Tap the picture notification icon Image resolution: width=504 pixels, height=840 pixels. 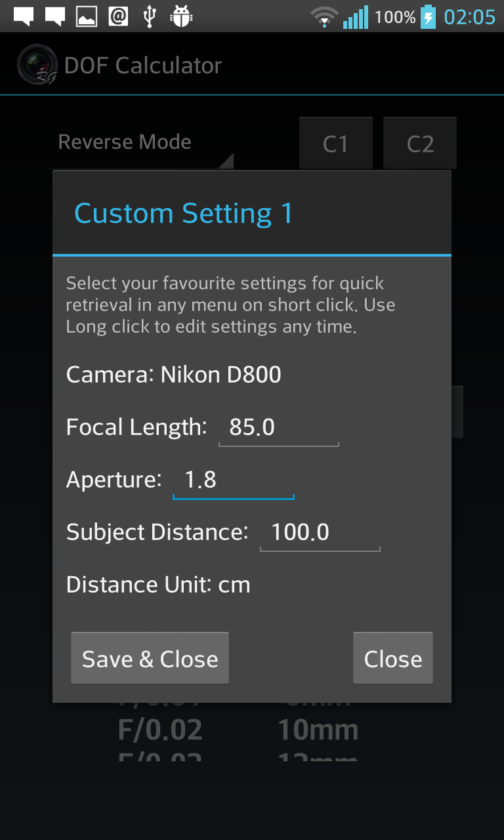click(x=87, y=16)
